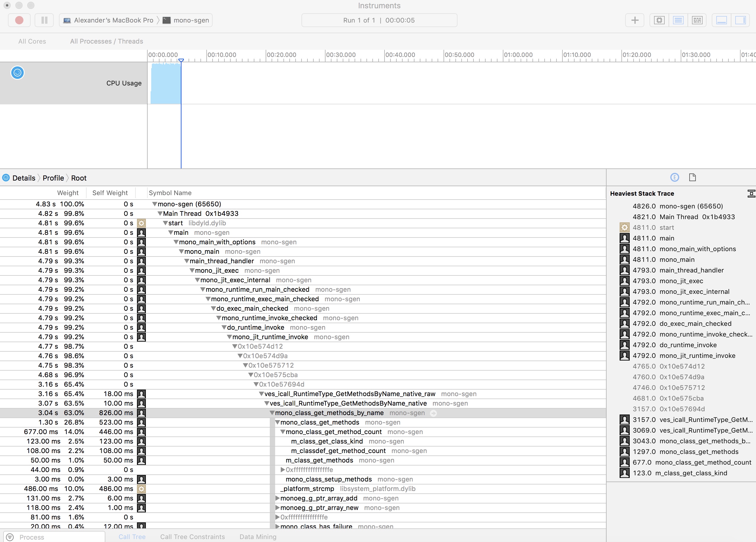Screen dimensions: 756x542
Task: Stop recording using the red record button
Action: pos(19,20)
